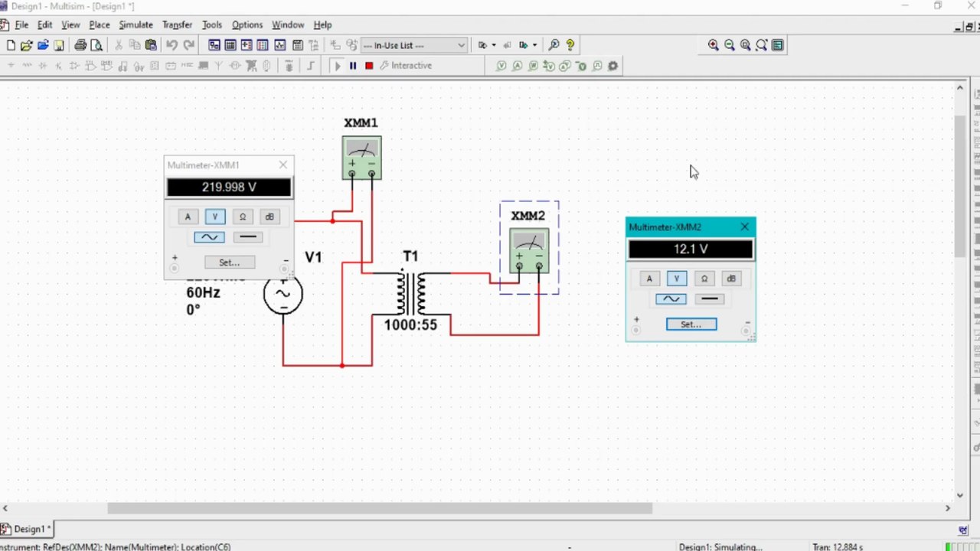This screenshot has height=551, width=980.
Task: Open the spreadsheet view icon
Action: click(230, 45)
